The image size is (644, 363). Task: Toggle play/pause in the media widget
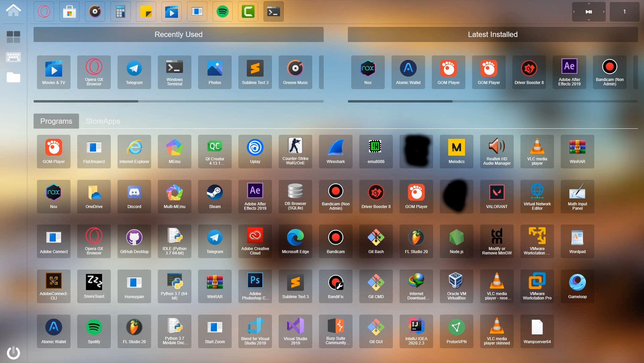(589, 12)
